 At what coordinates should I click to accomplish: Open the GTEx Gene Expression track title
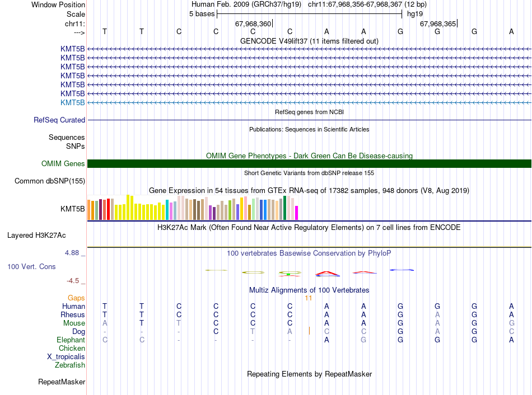point(309,191)
